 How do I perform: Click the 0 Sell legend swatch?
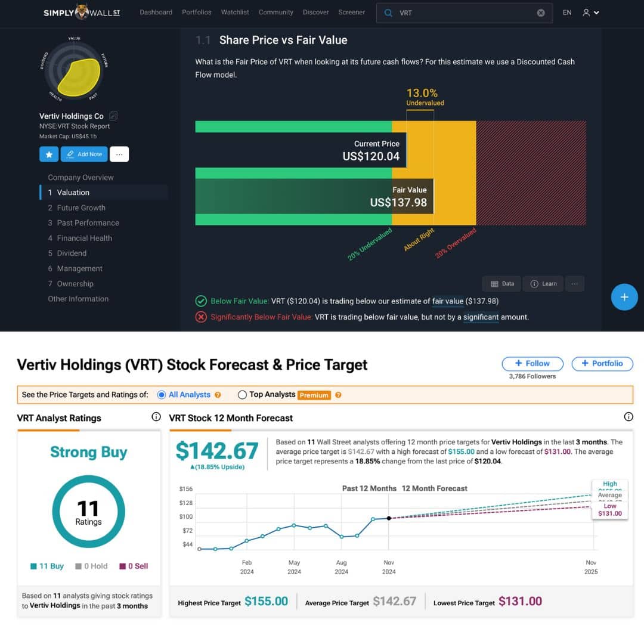122,566
